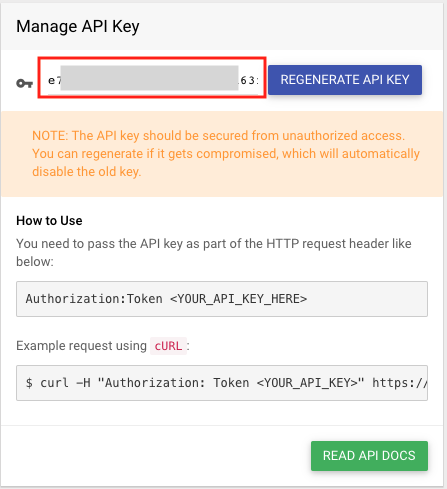Click the Manage API Key heading
447x489 pixels.
pos(78,26)
